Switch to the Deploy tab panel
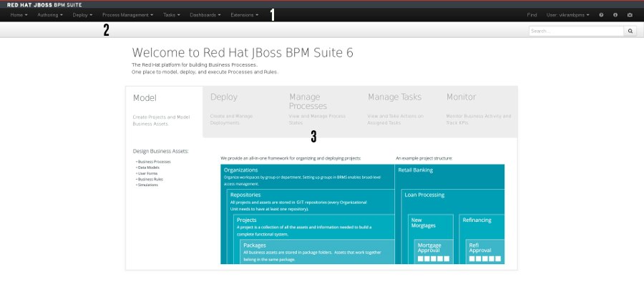 [243, 112]
